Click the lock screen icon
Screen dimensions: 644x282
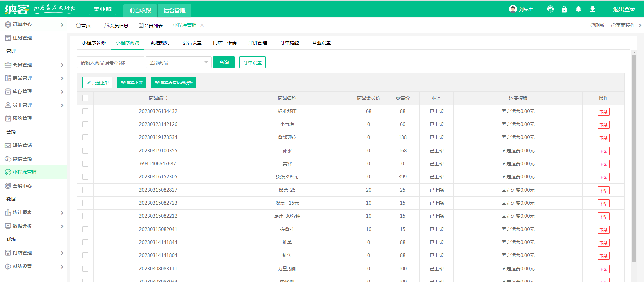click(564, 9)
